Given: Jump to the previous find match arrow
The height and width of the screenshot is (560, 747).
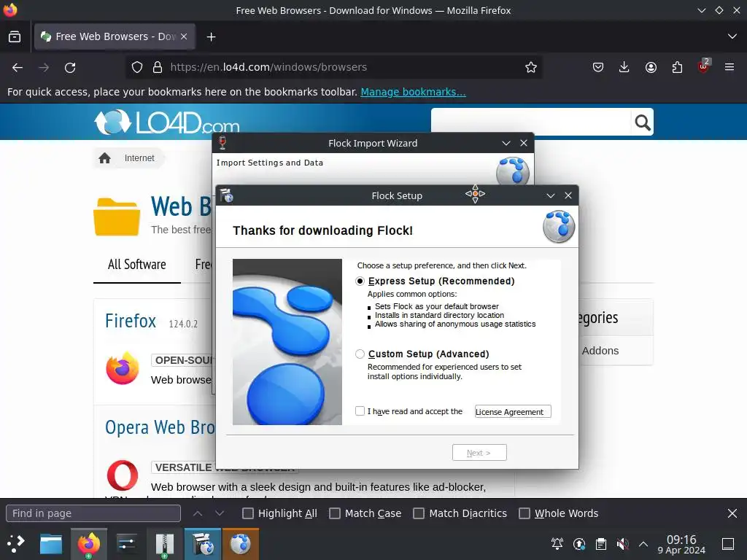Looking at the screenshot, I should [198, 513].
